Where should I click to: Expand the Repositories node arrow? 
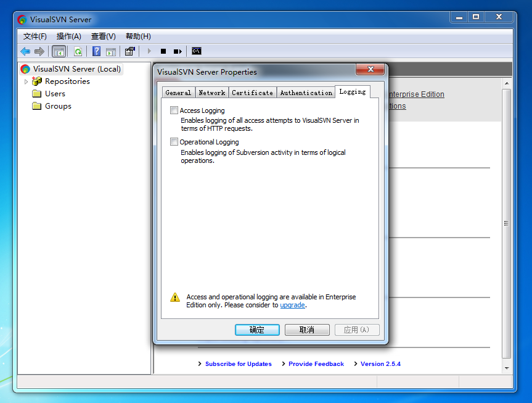[x=26, y=81]
